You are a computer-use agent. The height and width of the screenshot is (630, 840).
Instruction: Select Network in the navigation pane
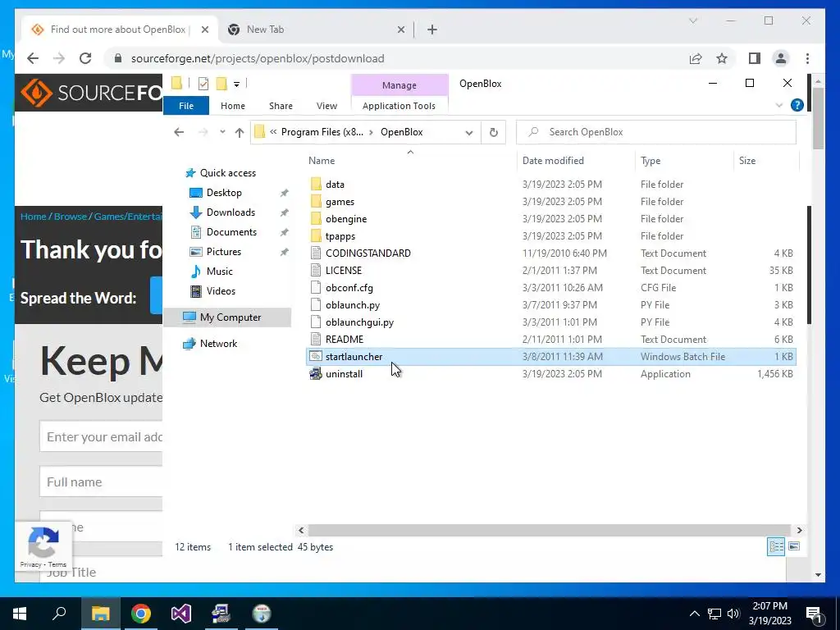point(218,344)
